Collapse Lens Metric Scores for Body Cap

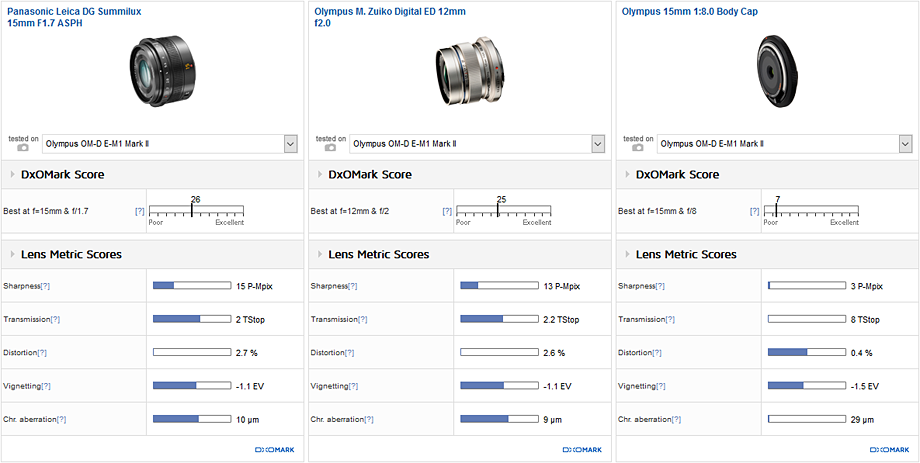[628, 254]
